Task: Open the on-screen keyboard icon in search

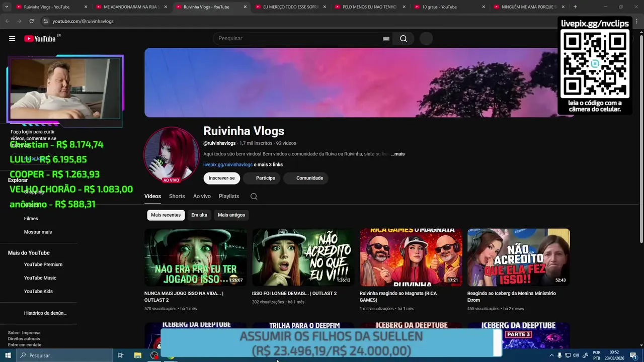Action: [386, 39]
